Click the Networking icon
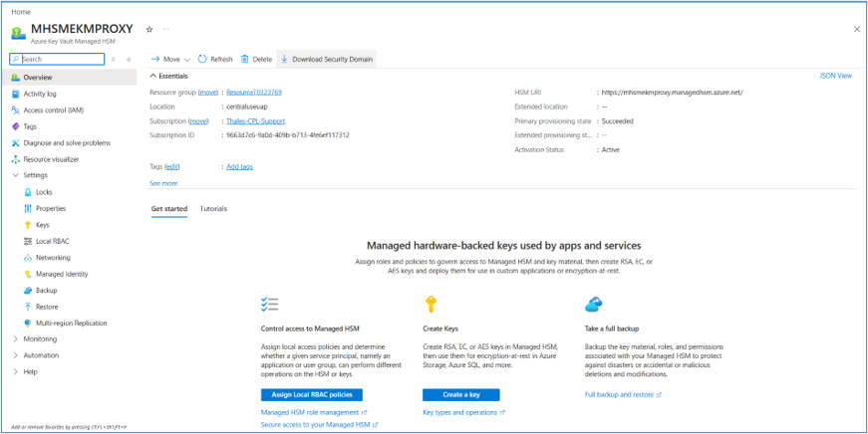The height and width of the screenshot is (434, 868). [28, 258]
